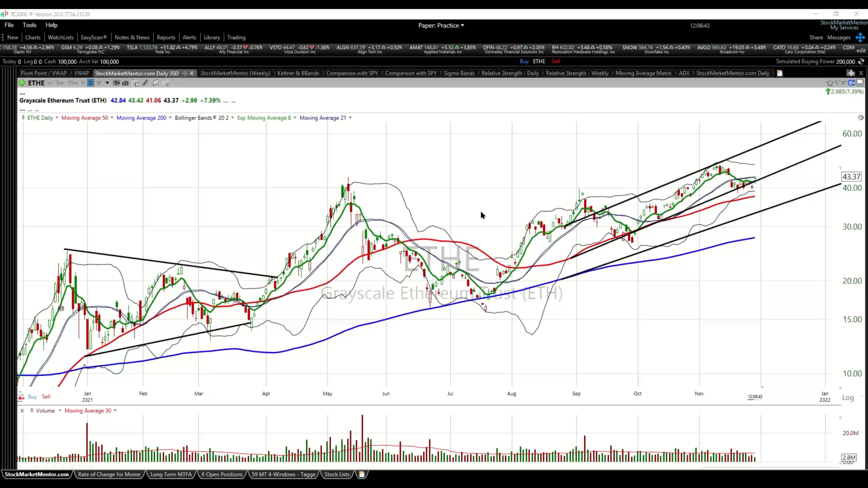Viewport: 868px width, 488px height.
Task: Switch chart to Weekly timeframe
Action: 98,83
